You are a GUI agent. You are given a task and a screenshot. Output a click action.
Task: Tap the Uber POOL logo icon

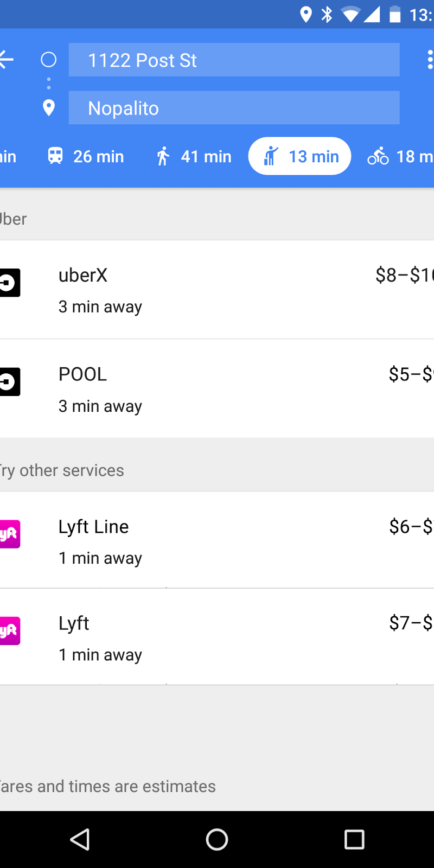(9, 382)
